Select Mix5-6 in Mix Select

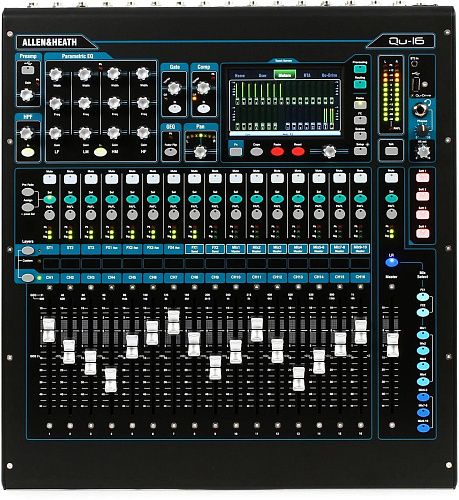coord(423,397)
